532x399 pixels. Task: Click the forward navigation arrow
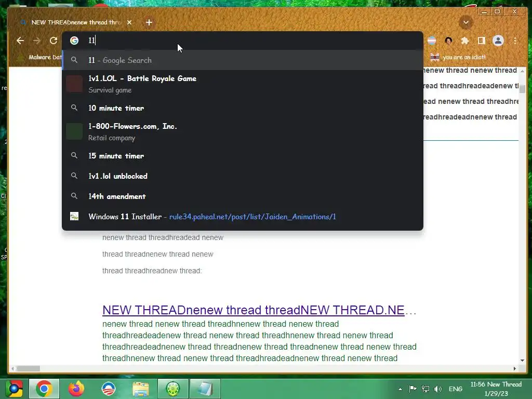(x=37, y=41)
